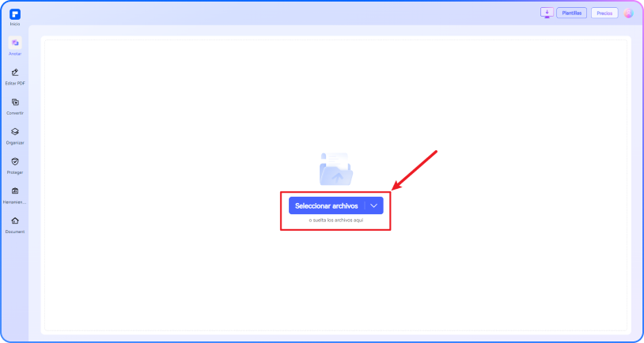Go to the Document house icon
Image resolution: width=644 pixels, height=343 pixels.
pyautogui.click(x=15, y=220)
